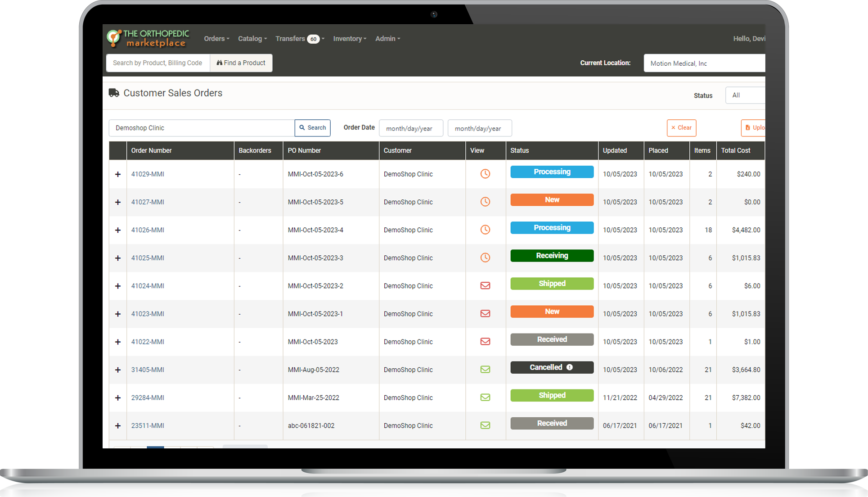868x497 pixels.
Task: Open order link 41026-MMI
Action: click(148, 230)
